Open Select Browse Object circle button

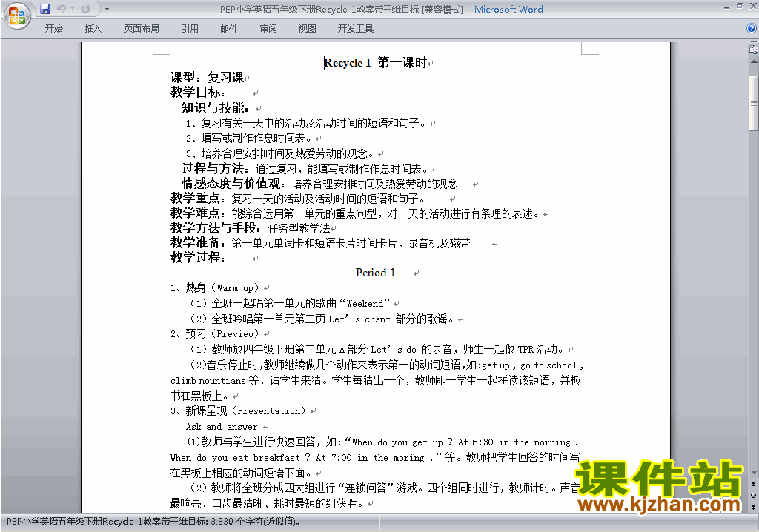pos(753,495)
